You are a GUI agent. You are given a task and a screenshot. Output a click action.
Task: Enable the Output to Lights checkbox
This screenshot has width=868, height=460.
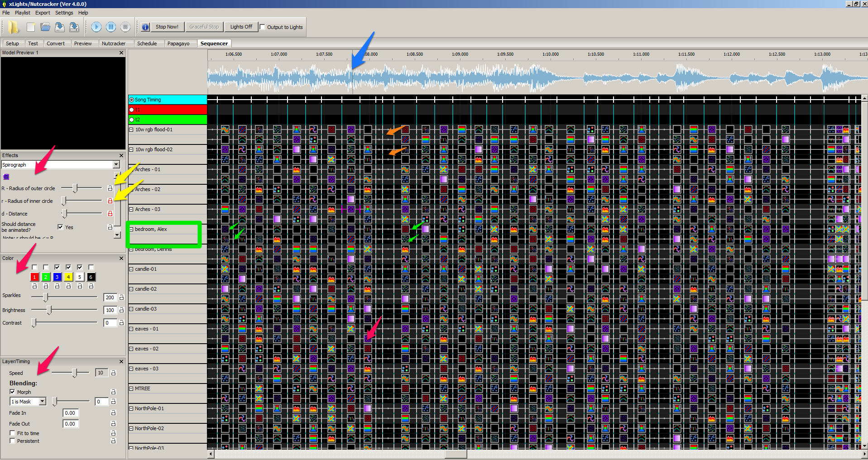tap(262, 27)
